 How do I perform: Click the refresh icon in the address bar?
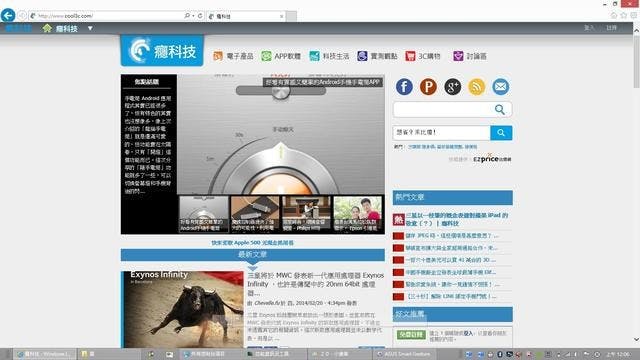200,16
